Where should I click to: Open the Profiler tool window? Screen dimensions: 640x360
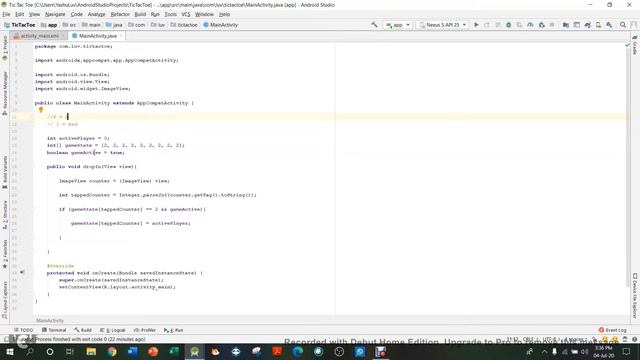145,330
